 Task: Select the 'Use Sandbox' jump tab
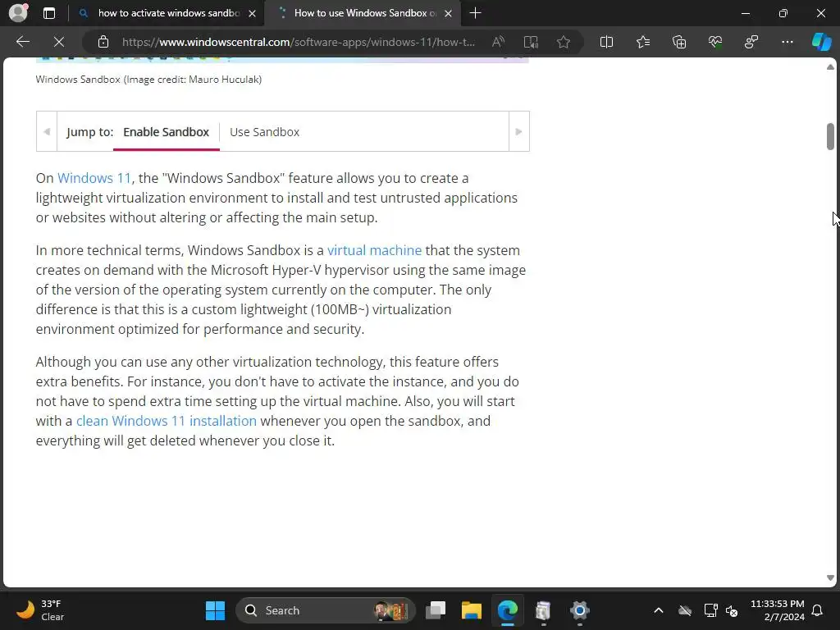[265, 132]
